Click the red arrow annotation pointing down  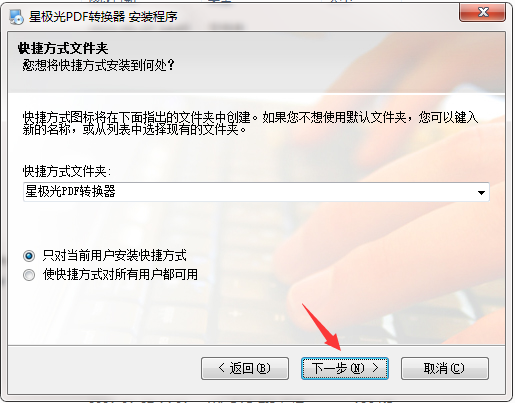321,327
